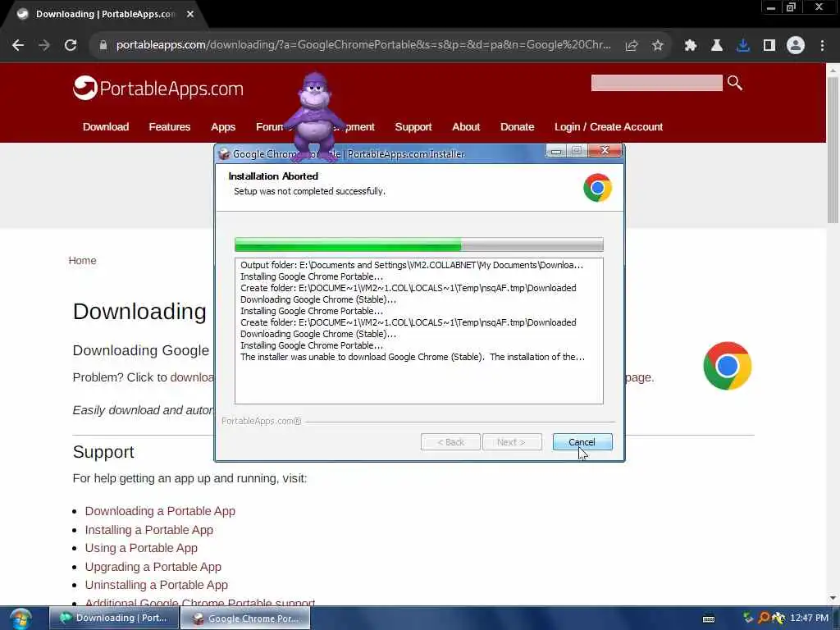Click the disabled Next > button
This screenshot has height=630, width=840.
point(512,442)
